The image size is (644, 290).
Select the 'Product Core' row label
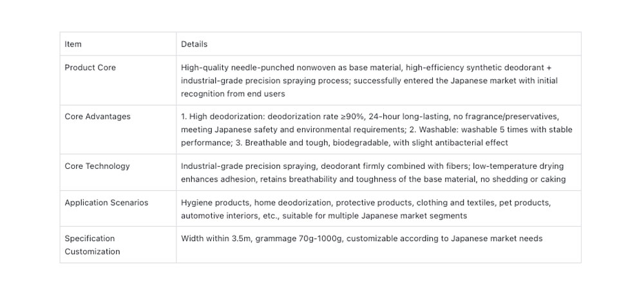pos(90,68)
